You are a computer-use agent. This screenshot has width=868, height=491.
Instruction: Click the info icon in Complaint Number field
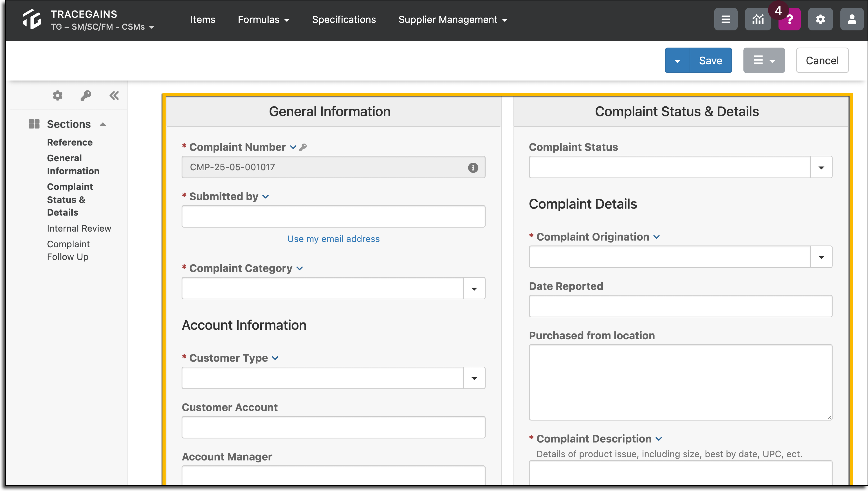coord(473,168)
